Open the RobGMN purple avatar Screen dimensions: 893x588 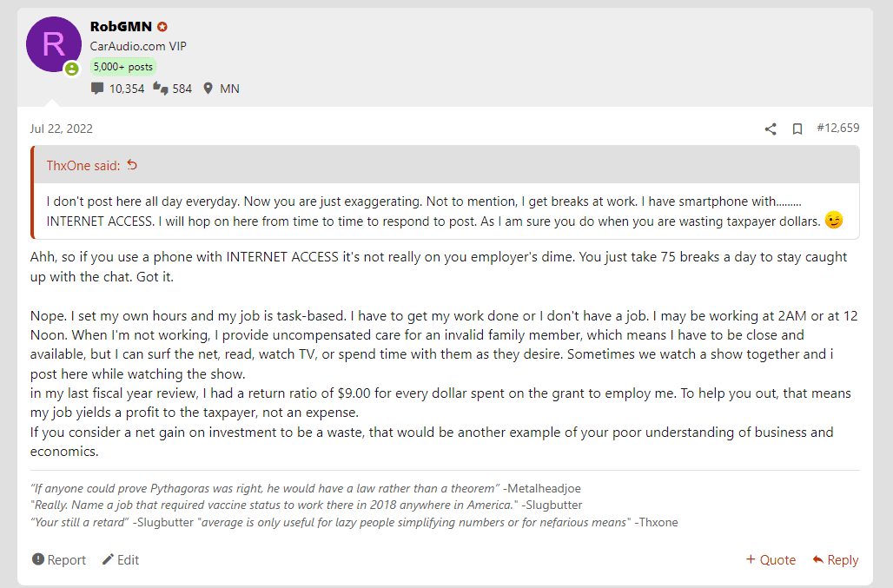click(54, 44)
